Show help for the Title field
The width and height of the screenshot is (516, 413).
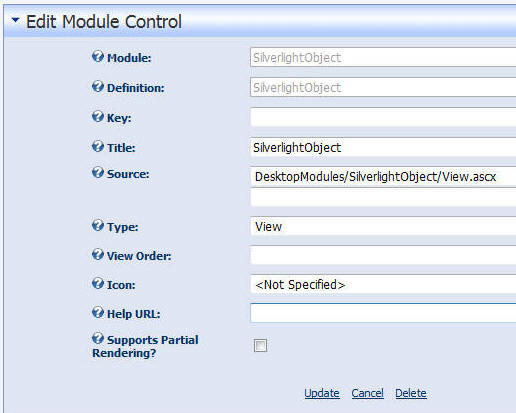98,146
